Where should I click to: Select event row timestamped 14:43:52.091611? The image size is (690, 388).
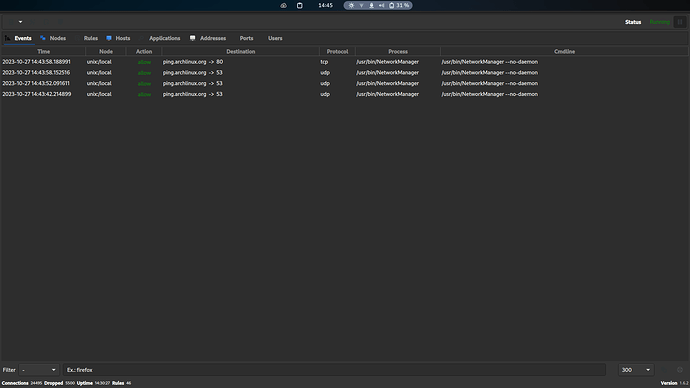tap(345, 83)
